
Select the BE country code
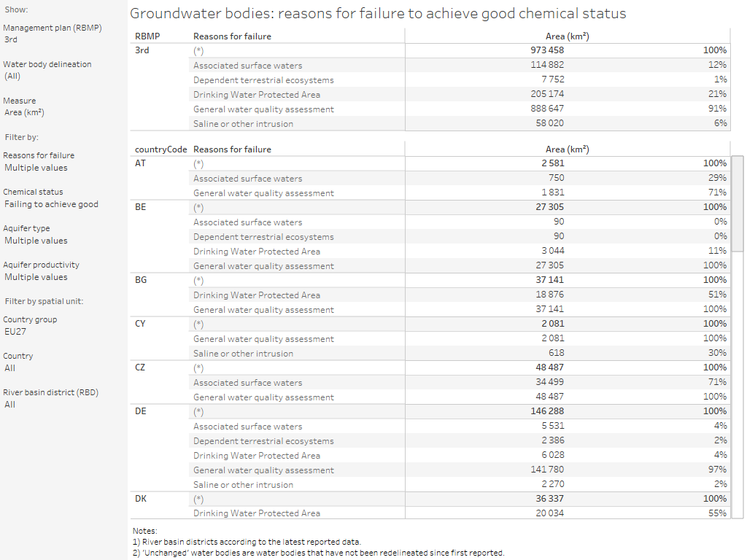coord(141,206)
